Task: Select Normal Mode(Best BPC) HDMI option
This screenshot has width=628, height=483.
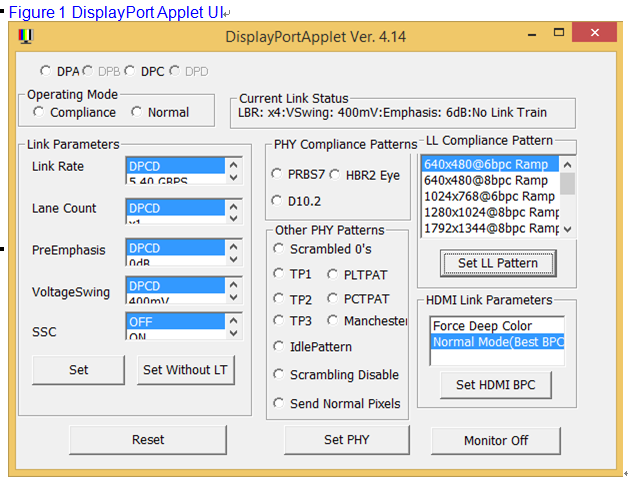Action: click(497, 342)
